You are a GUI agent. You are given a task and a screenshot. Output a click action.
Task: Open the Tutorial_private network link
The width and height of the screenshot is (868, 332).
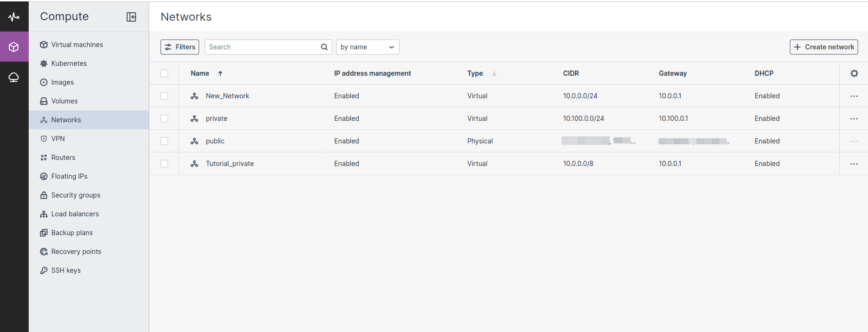(230, 164)
